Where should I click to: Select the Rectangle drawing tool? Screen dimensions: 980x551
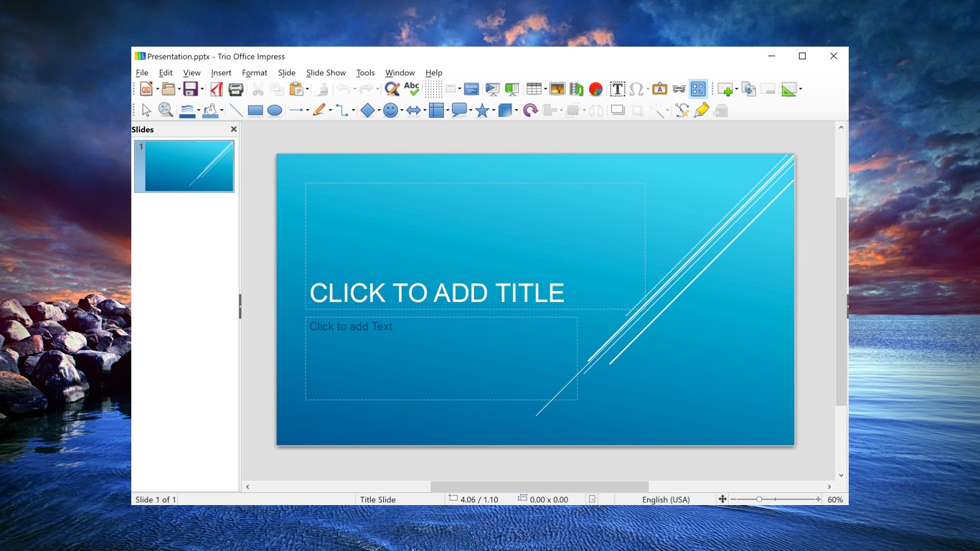[255, 110]
